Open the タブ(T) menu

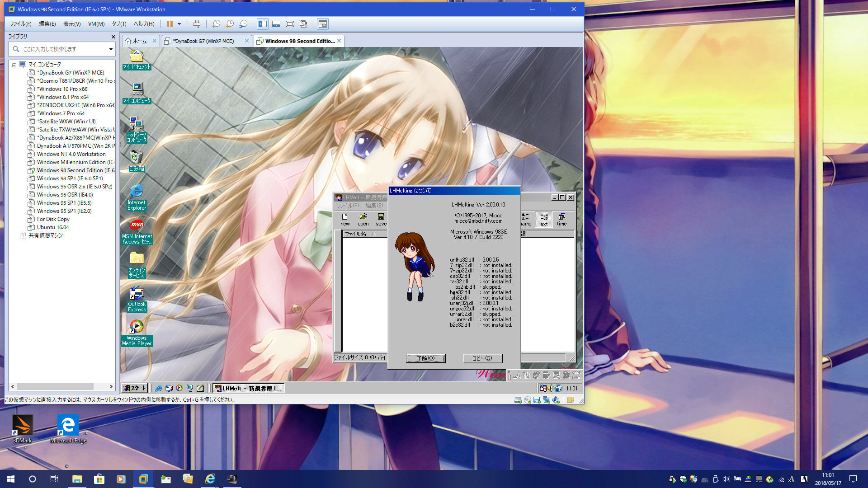tap(119, 24)
